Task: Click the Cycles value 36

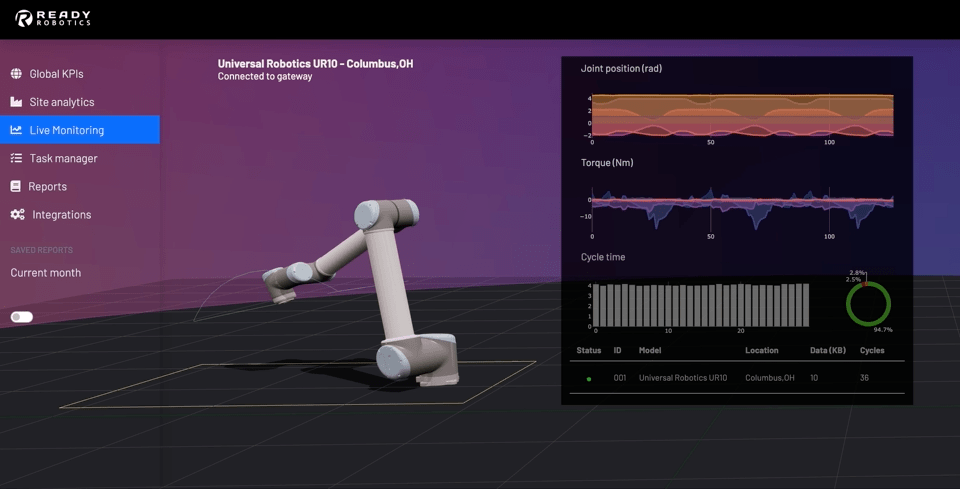Action: pos(864,378)
